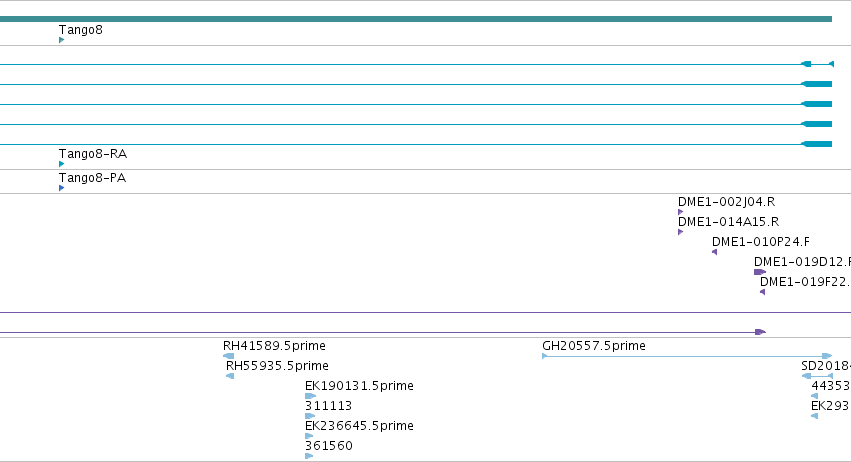
Task: Click the 311113 feature label
Action: point(328,406)
